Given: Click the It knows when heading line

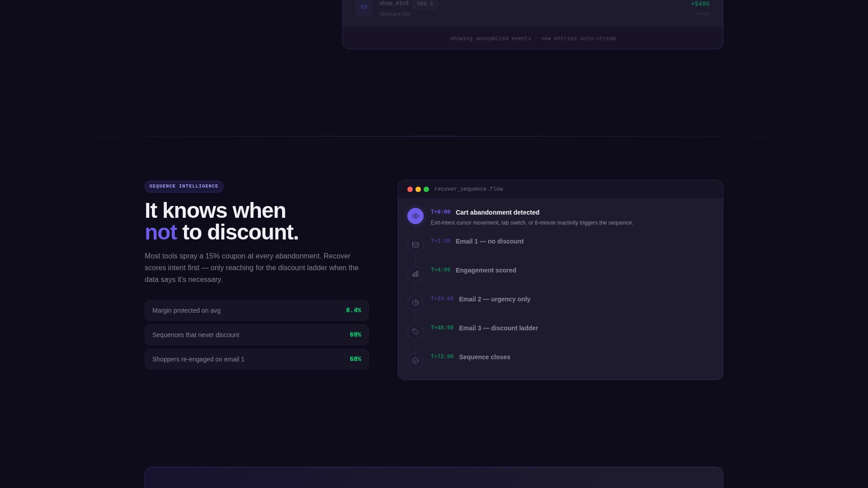Looking at the screenshot, I should pos(215,211).
